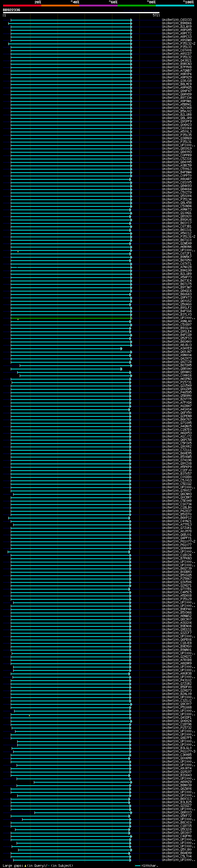Open hit UniRef100_B6HEM5
The image size is (197, 868).
point(176,453)
